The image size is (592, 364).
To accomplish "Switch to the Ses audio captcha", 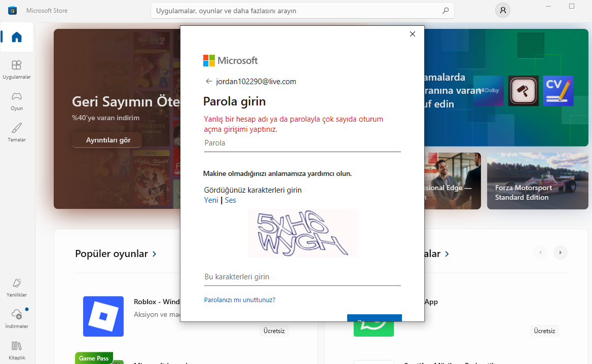I will click(230, 200).
